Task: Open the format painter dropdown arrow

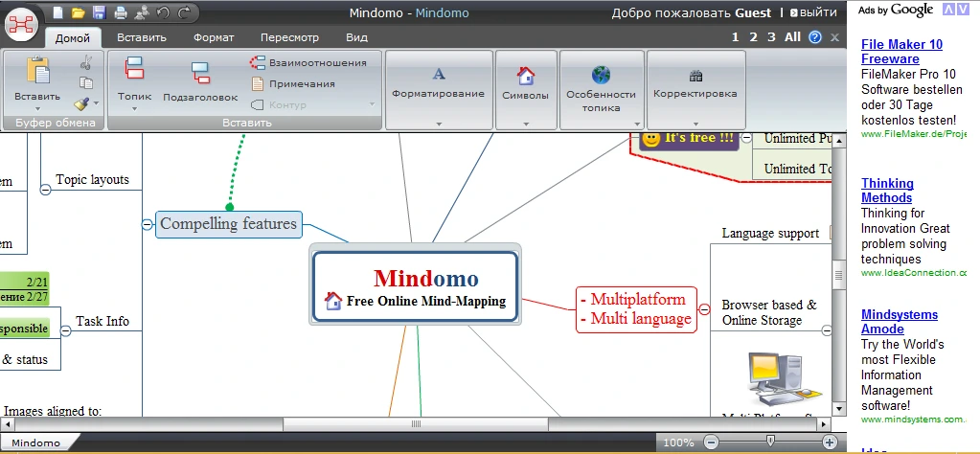Action: [96, 103]
